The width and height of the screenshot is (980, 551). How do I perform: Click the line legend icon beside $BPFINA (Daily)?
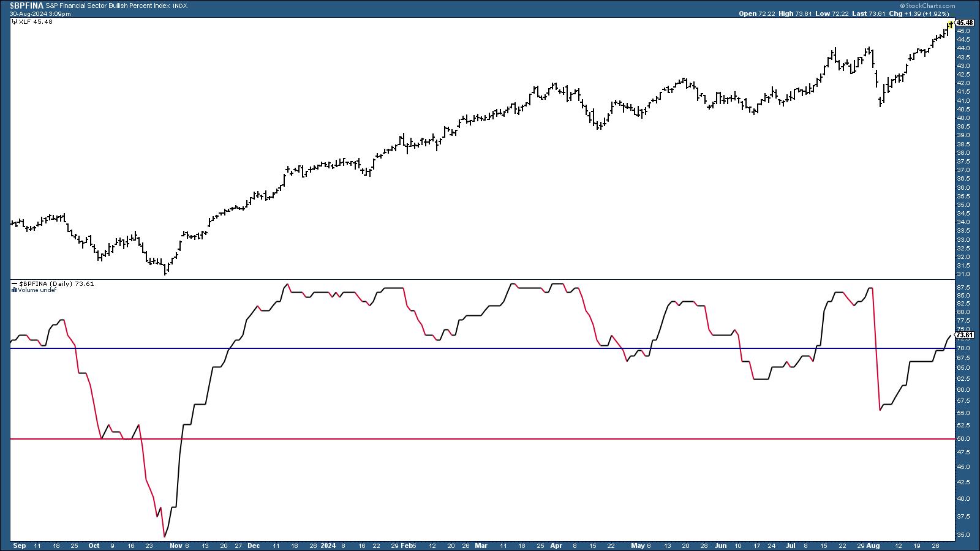(x=14, y=284)
